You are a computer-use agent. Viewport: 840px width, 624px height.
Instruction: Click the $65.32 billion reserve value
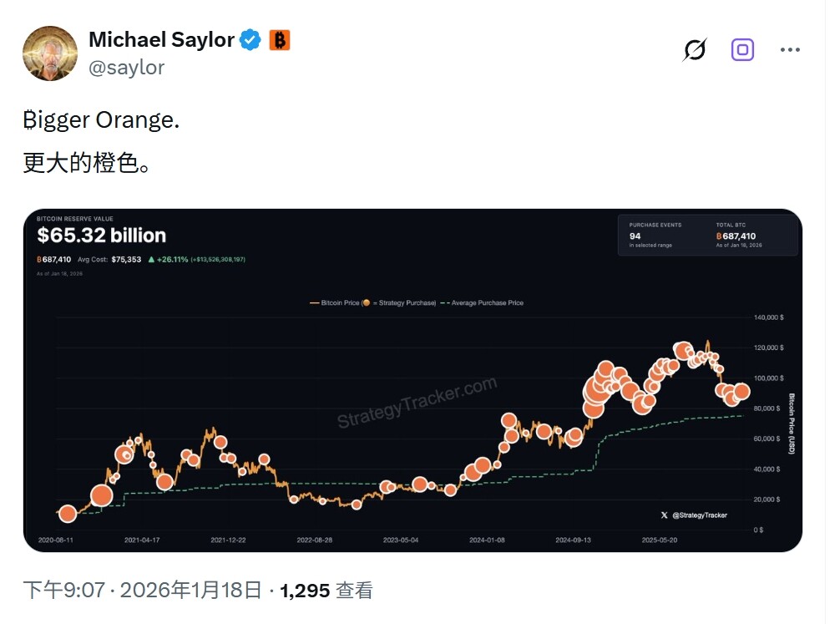point(101,236)
